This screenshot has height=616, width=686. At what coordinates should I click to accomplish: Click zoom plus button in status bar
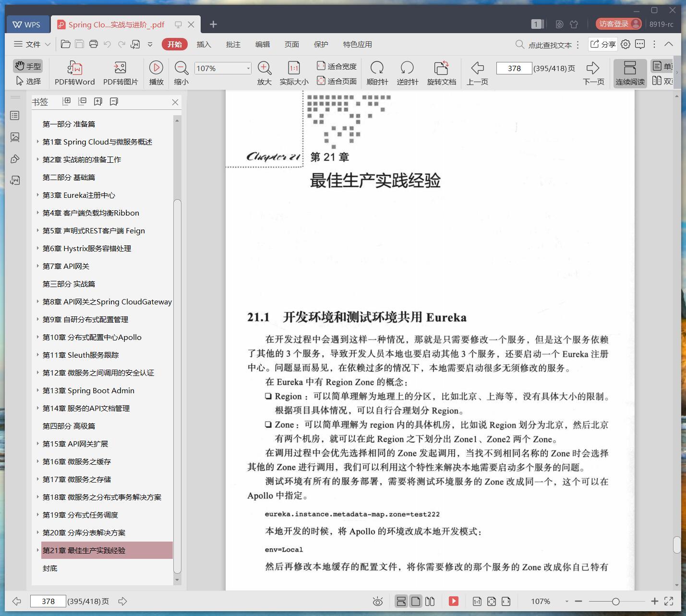click(x=654, y=601)
